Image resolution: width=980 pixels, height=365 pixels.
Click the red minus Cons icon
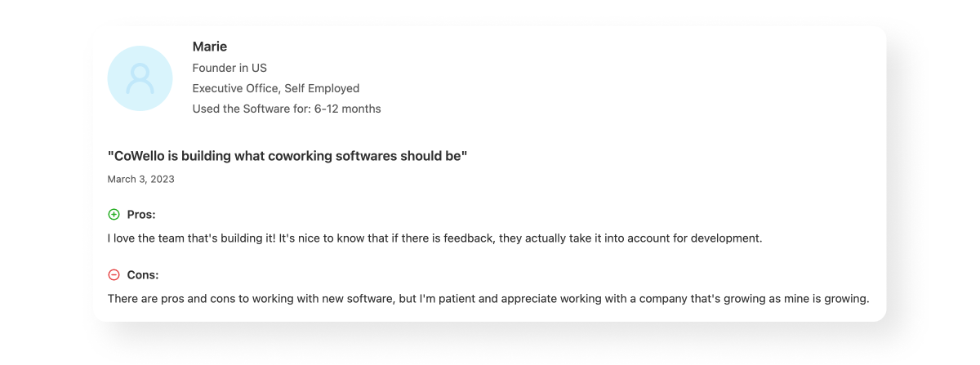tap(114, 275)
